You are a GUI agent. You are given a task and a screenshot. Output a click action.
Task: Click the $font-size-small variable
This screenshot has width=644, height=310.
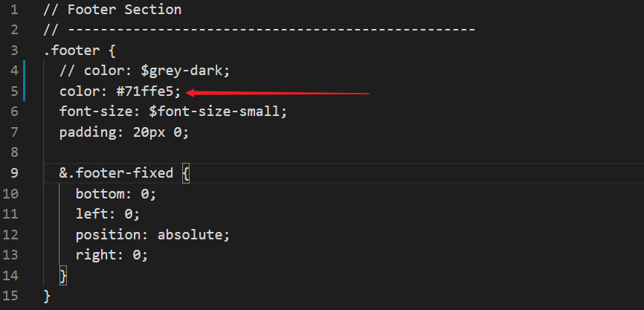tap(214, 112)
